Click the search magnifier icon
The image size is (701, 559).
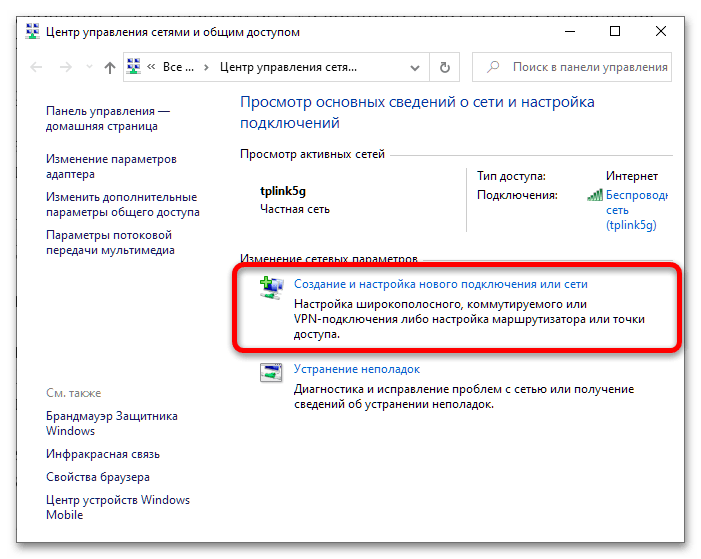(x=494, y=67)
